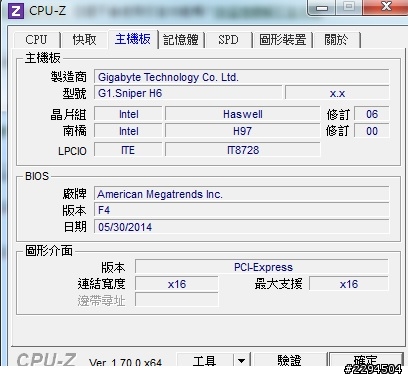Click the 驗證 button
Screen dimensions: 408x377
(289, 360)
